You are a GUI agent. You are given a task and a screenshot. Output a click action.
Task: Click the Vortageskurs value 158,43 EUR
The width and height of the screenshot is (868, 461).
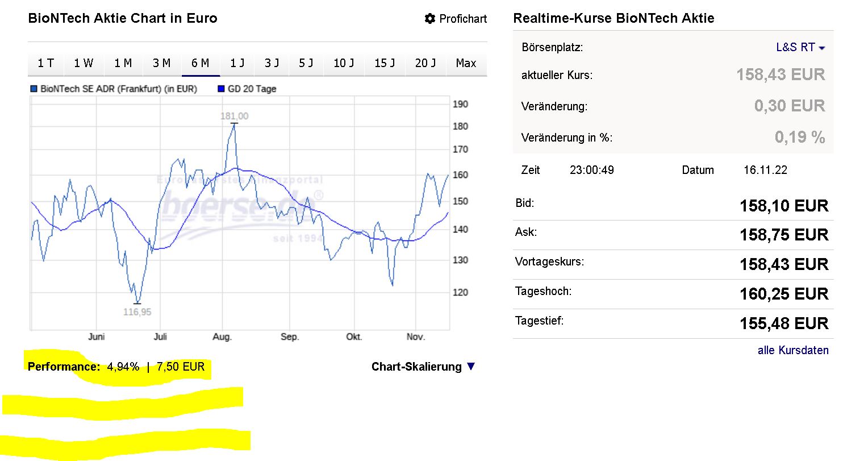point(784,264)
